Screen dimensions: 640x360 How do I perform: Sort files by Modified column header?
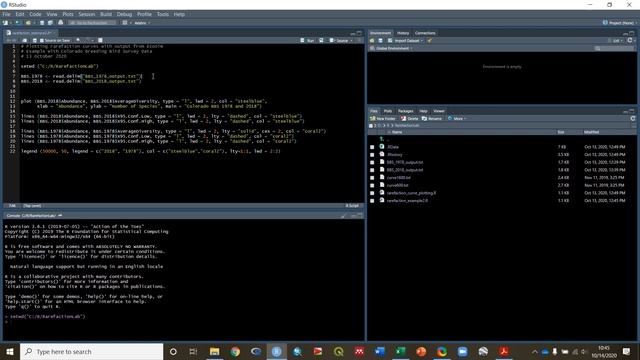pos(591,132)
